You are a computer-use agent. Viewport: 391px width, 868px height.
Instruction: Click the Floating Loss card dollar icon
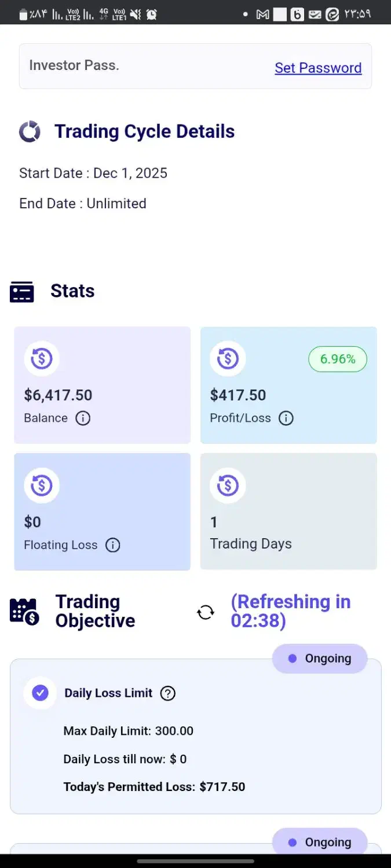click(x=42, y=486)
